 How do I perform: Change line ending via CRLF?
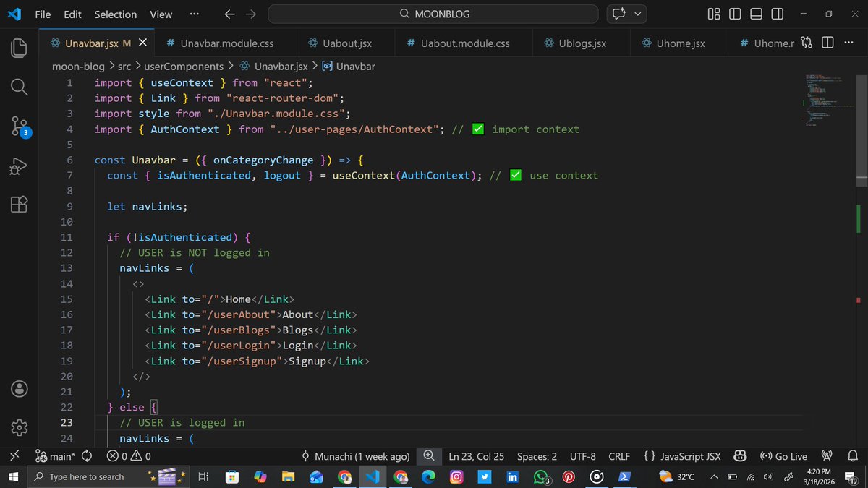619,456
